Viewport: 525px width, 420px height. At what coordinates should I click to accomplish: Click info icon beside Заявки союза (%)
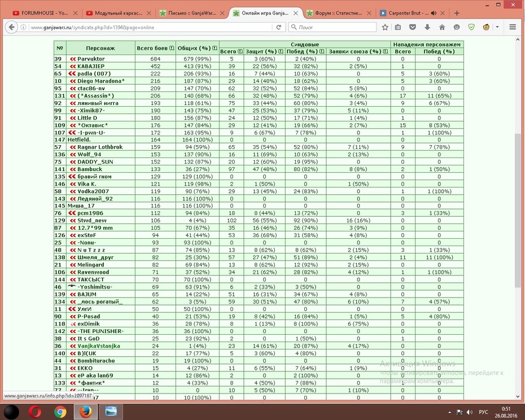(386, 51)
